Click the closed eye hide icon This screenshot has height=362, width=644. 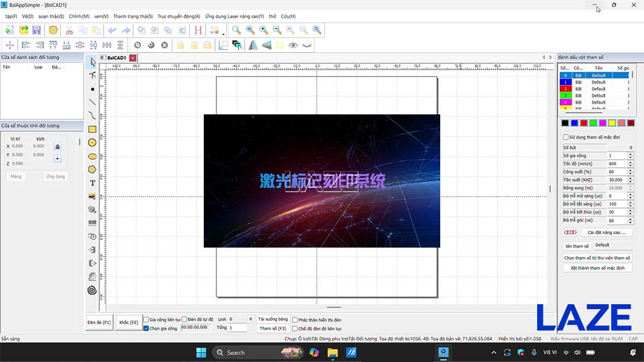pos(307,45)
